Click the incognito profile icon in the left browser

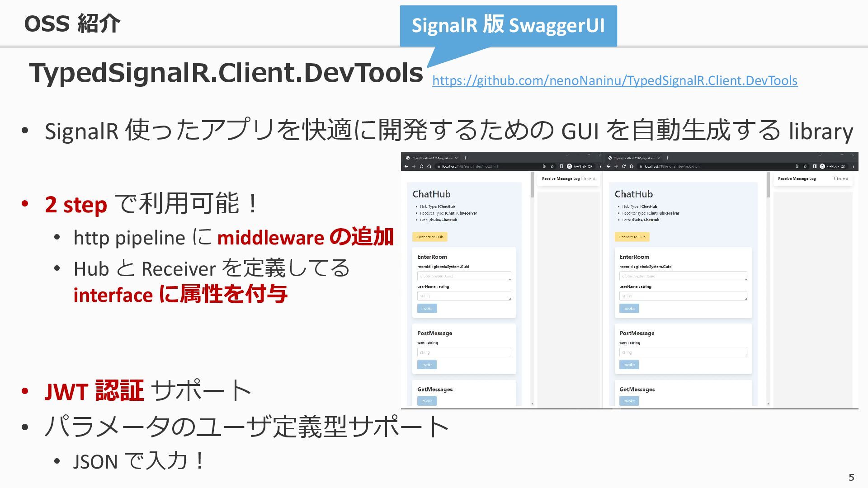pos(569,166)
